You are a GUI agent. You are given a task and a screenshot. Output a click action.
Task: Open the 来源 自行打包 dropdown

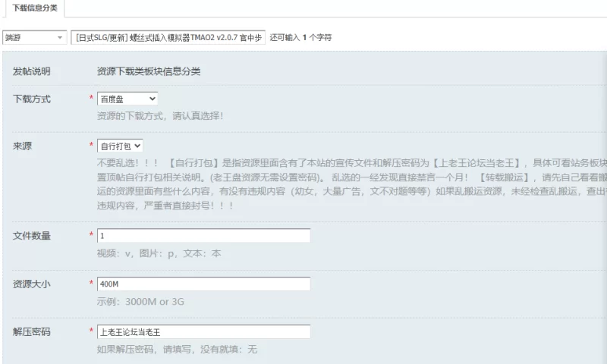pyautogui.click(x=120, y=146)
